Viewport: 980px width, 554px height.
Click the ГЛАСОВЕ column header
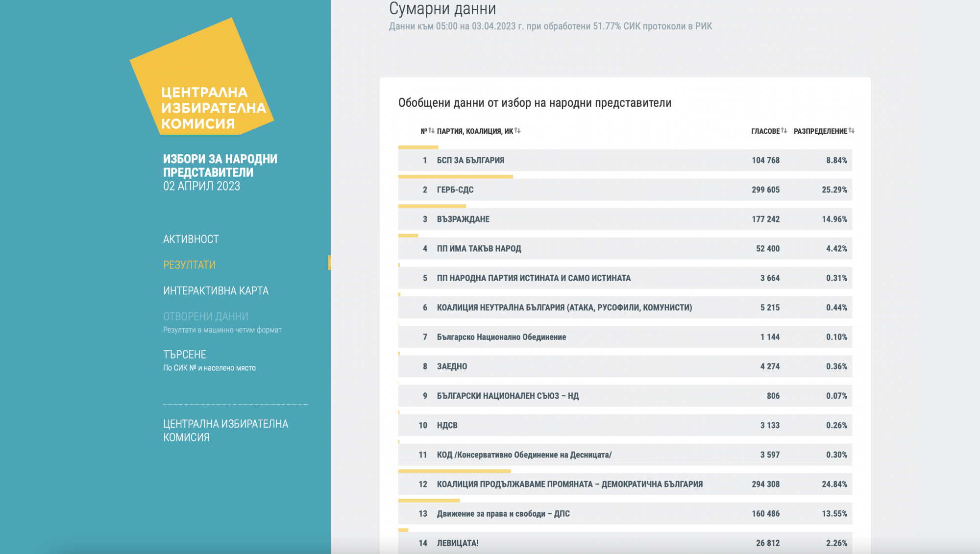(x=765, y=131)
